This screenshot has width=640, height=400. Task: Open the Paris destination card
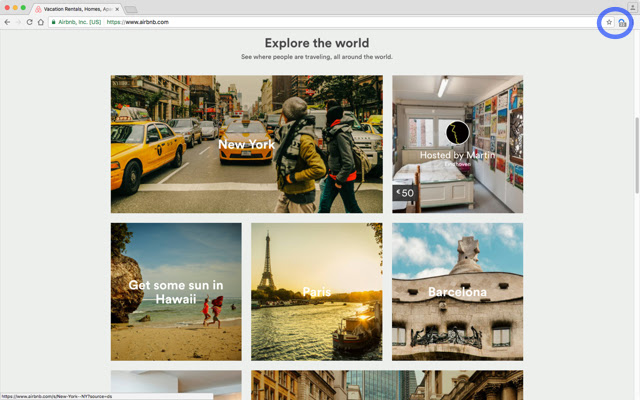tap(316, 292)
